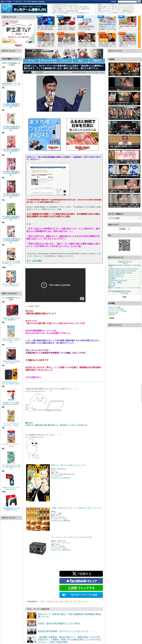Click 楽天市場 link in RSS関連
142x644 pixels.
(x=111, y=314)
